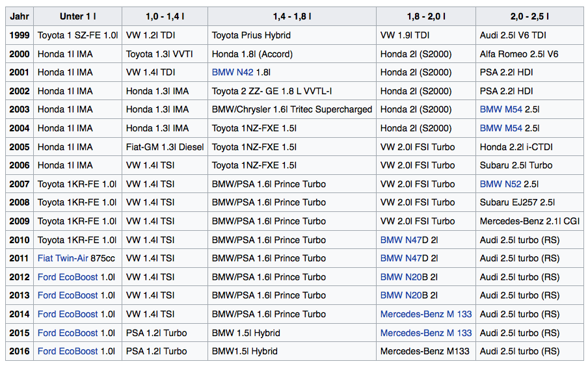
Task: Click the 'Mercedes-Benz M133' cell in the 2016 row
Action: tap(426, 351)
